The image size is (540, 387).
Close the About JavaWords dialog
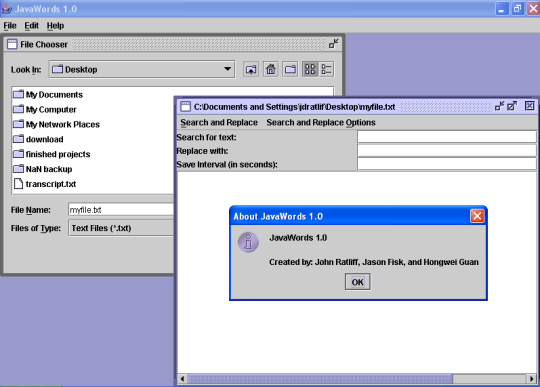[477, 216]
